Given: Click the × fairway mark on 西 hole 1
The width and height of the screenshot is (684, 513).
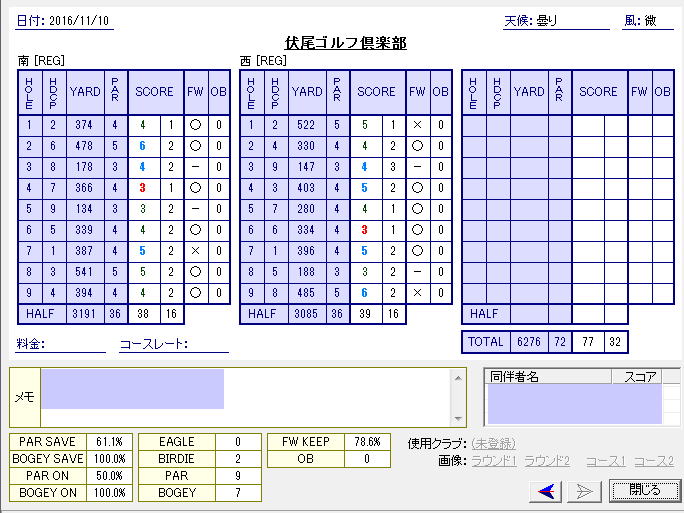Looking at the screenshot, I should (417, 125).
